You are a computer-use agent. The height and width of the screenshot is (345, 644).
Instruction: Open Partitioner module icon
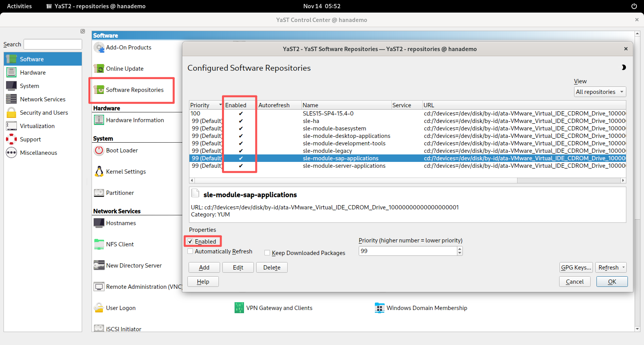tap(99, 193)
